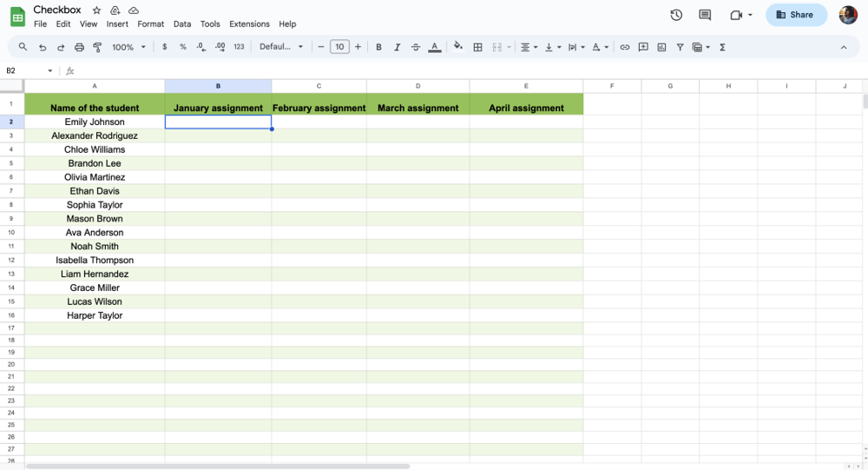Open the Insert menu
The image size is (868, 470).
(117, 24)
